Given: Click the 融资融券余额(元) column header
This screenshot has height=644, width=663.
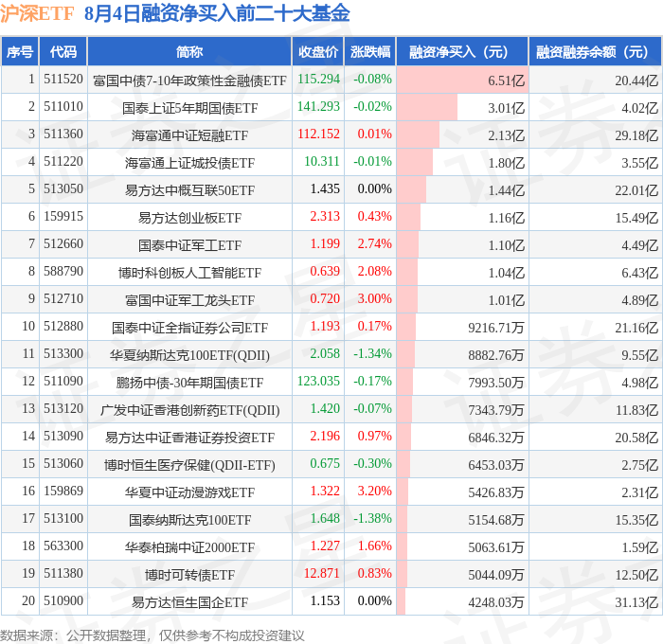Looking at the screenshot, I should click(x=596, y=51).
